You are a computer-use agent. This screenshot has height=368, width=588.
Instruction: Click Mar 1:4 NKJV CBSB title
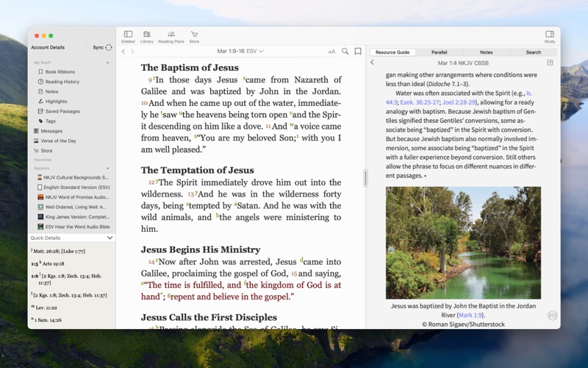pos(463,63)
